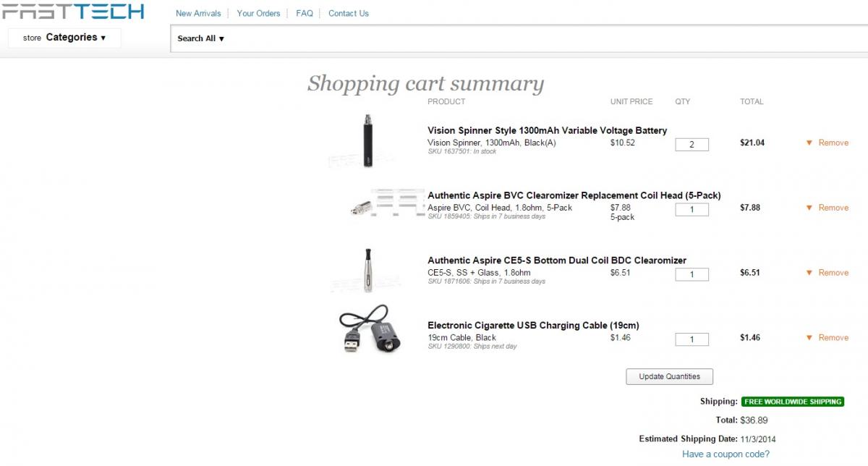This screenshot has width=868, height=466.
Task: Remove the Aspire CE5-S clearomizer item
Action: pos(827,273)
